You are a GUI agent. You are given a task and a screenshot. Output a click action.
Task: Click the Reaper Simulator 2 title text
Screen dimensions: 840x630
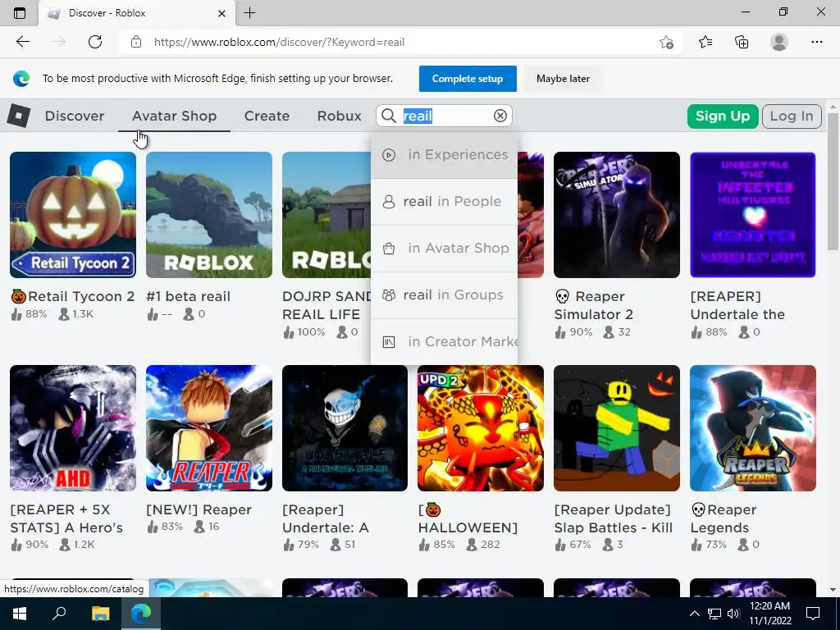tap(594, 305)
